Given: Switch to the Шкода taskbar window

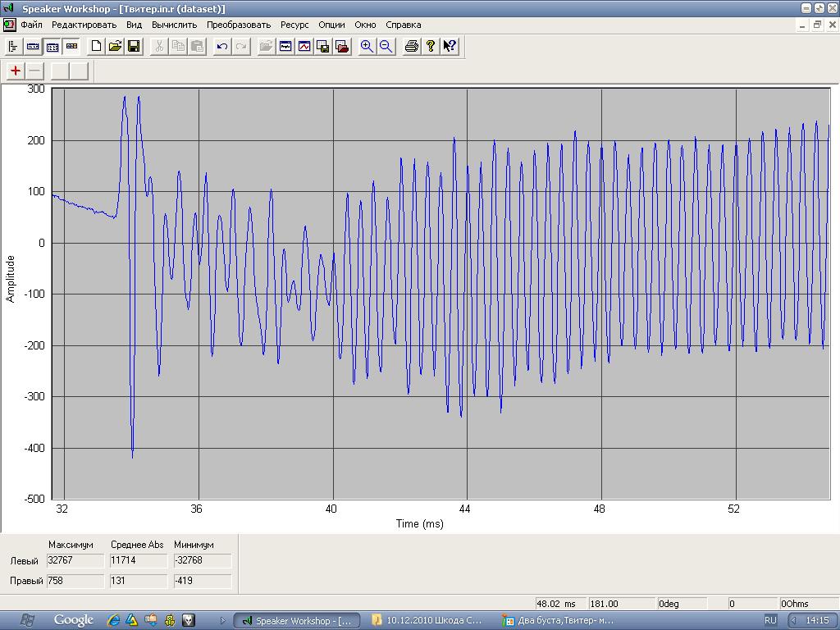Looking at the screenshot, I should (427, 620).
